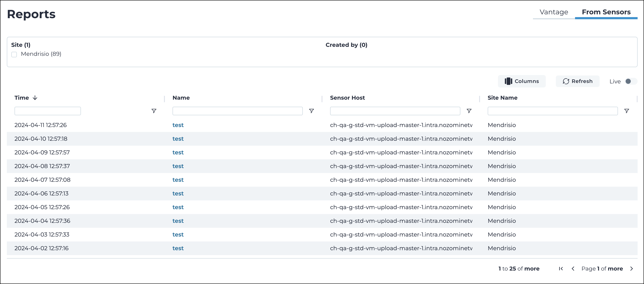Open Site Name column filter funnel
The height and width of the screenshot is (284, 644).
(x=626, y=111)
